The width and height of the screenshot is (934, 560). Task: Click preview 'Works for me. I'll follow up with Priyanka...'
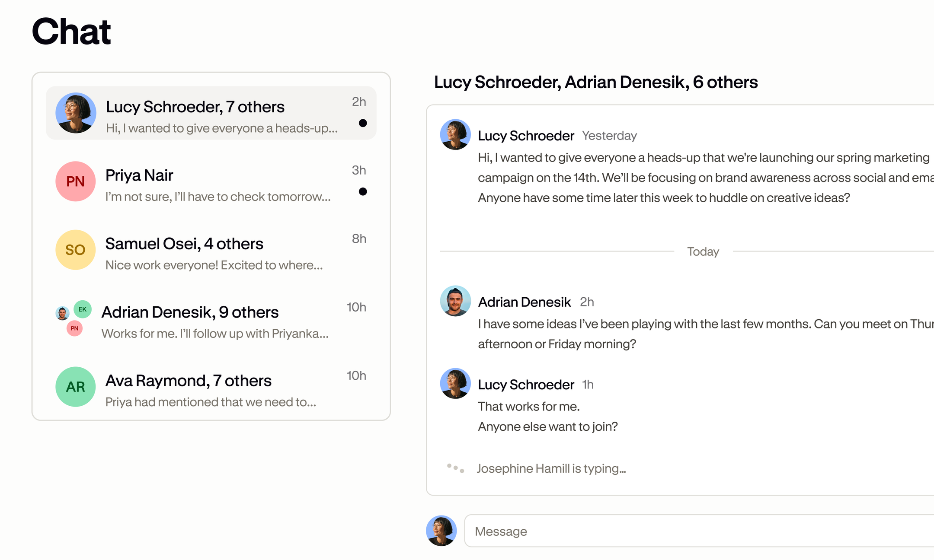pos(215,334)
